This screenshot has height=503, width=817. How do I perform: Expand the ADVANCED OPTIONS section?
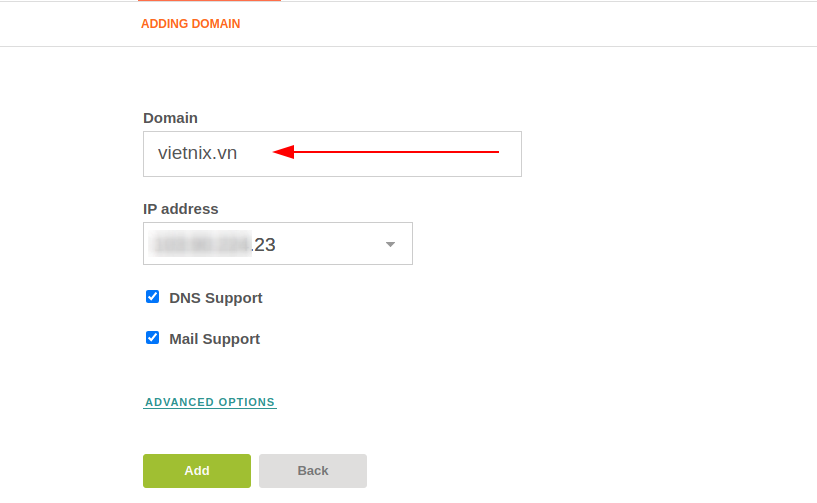point(209,402)
